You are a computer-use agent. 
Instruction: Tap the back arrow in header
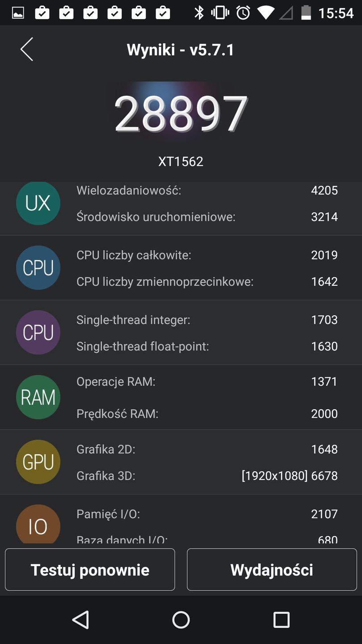[x=27, y=49]
